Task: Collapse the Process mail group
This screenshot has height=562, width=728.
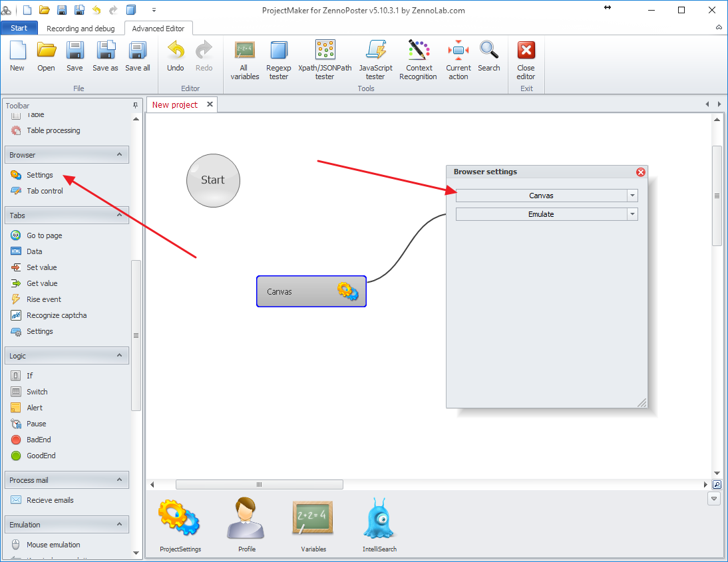Action: [119, 480]
